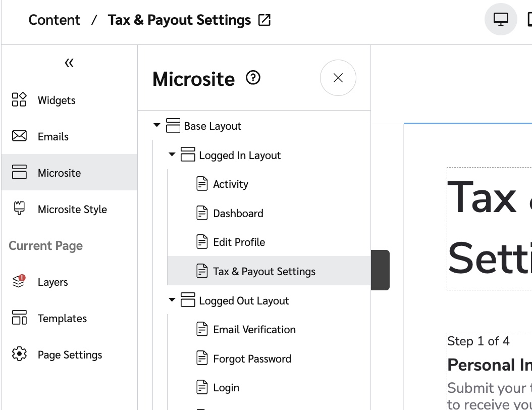Viewport: 532px width, 410px height.
Task: Click the Microsite help question mark icon
Action: click(x=253, y=78)
